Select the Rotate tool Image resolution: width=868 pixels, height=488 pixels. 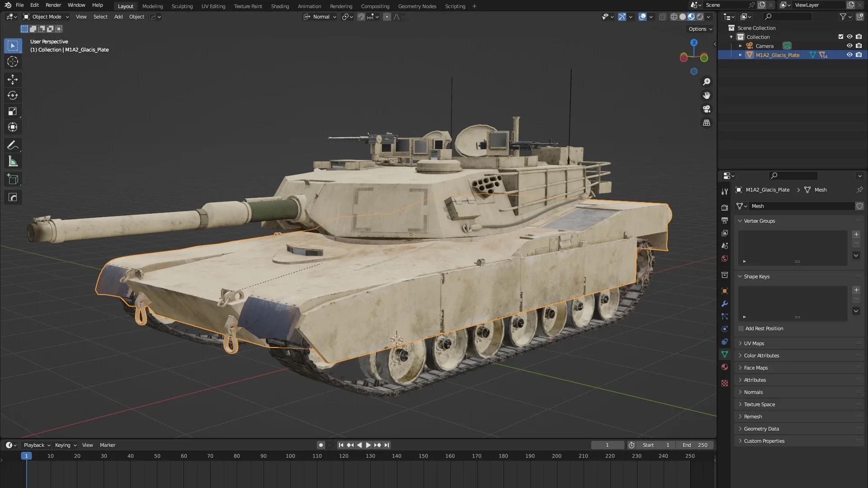pyautogui.click(x=13, y=95)
